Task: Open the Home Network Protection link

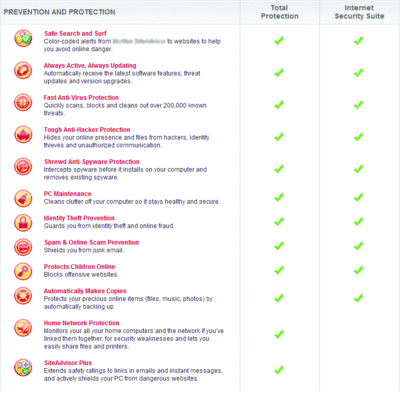Action: (x=81, y=323)
